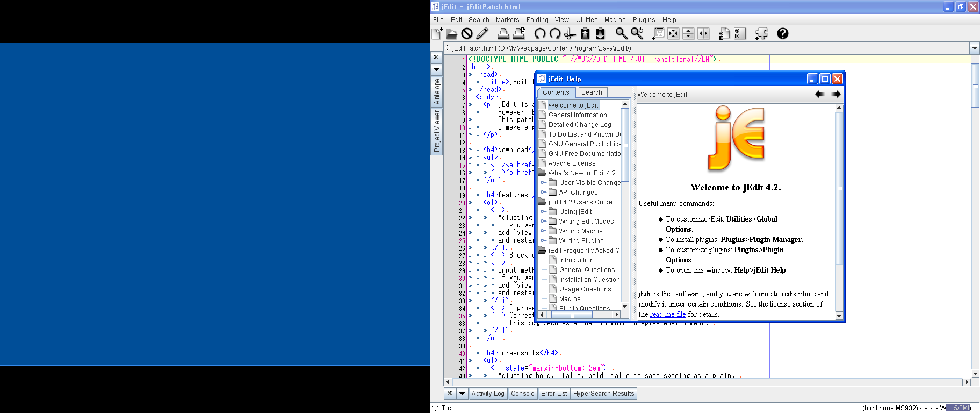The width and height of the screenshot is (980, 413).
Task: Close left dock with X button
Action: pos(436,57)
